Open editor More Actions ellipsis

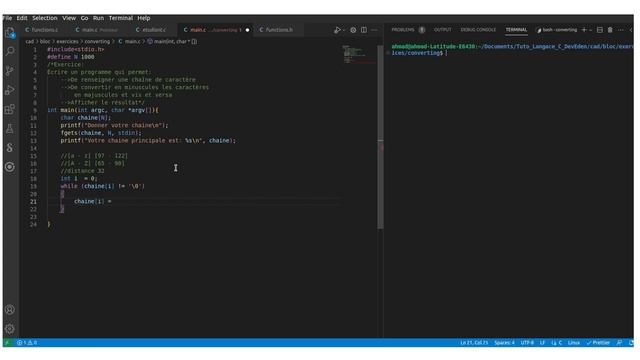(x=374, y=30)
